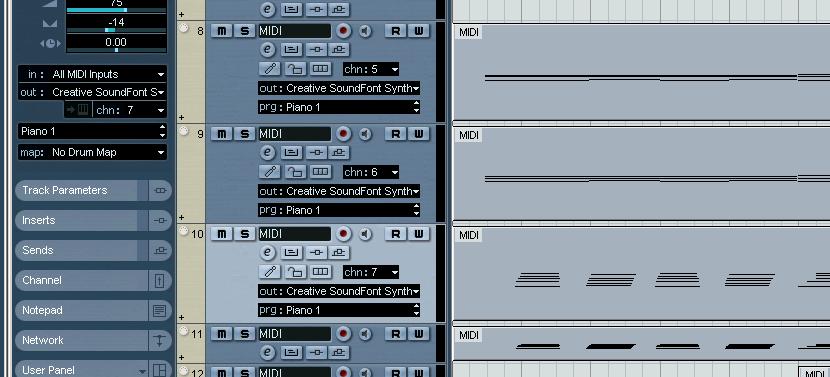830x377 pixels.
Task: Select the MIDI part on track 10 lane
Action: (642, 273)
